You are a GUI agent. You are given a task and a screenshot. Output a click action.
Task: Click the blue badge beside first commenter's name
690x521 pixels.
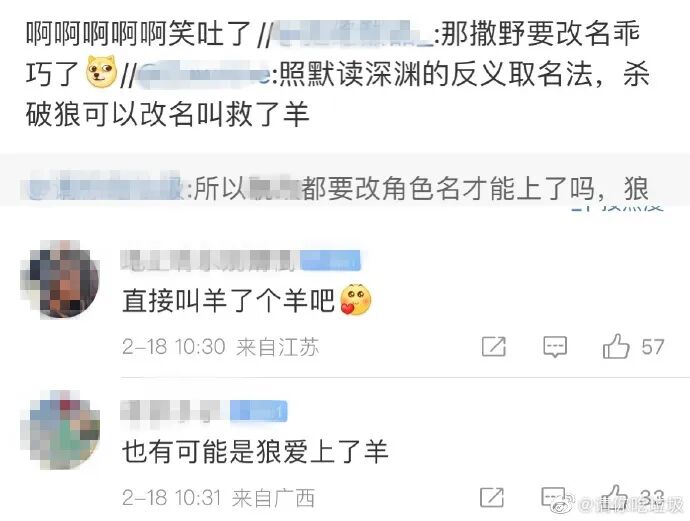330,260
